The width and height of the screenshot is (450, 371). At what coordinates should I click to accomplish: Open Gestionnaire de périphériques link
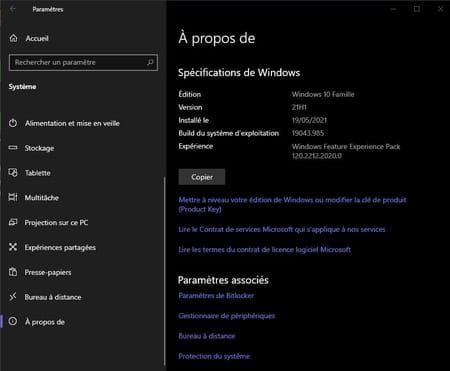tap(227, 316)
